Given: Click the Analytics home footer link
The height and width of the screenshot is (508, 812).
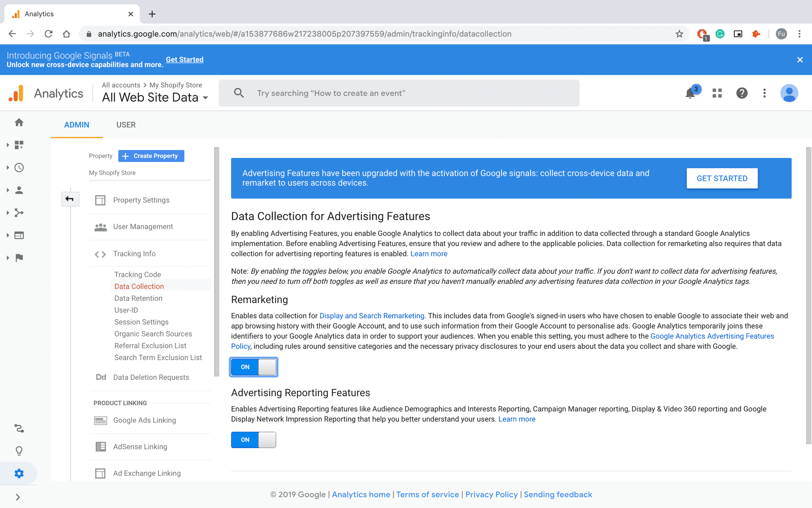Looking at the screenshot, I should pos(361,495).
